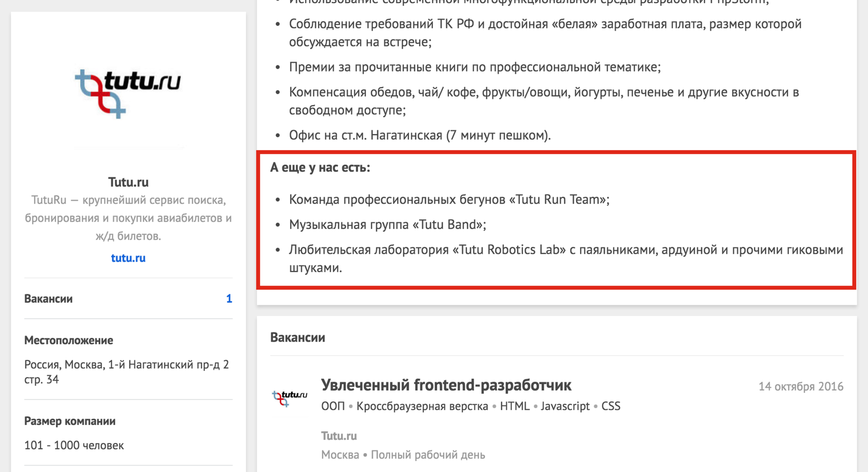
Task: Select the CSS skill tag
Action: pyautogui.click(x=611, y=406)
